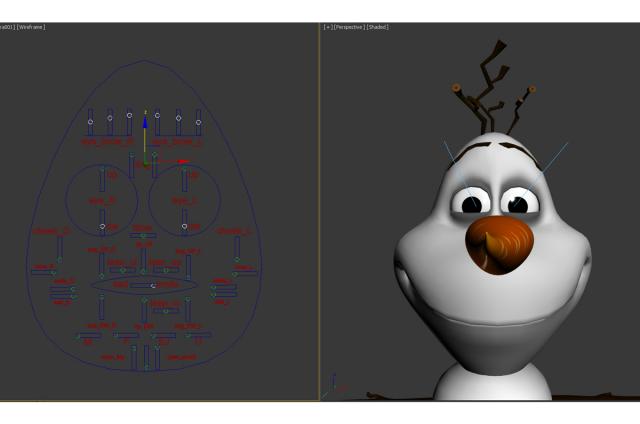Open the Perspective point-of-view label menu
This screenshot has width=640, height=424.
(x=349, y=27)
